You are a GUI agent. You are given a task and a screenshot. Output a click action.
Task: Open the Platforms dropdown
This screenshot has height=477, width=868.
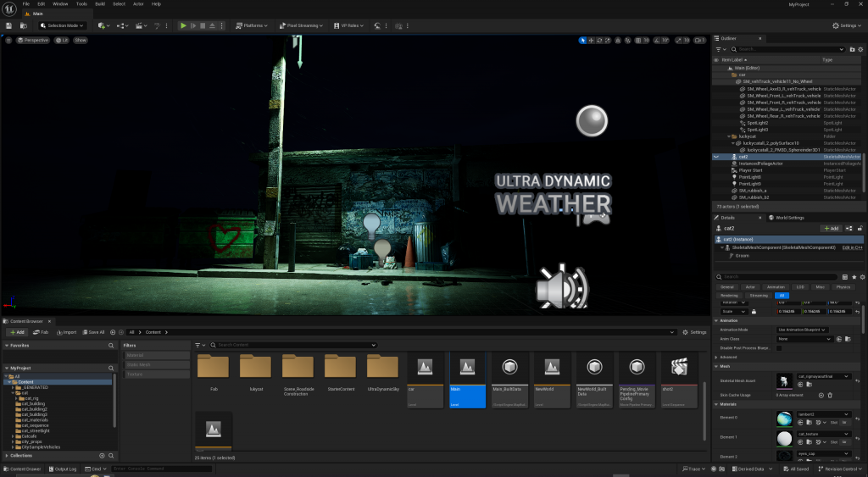click(252, 25)
